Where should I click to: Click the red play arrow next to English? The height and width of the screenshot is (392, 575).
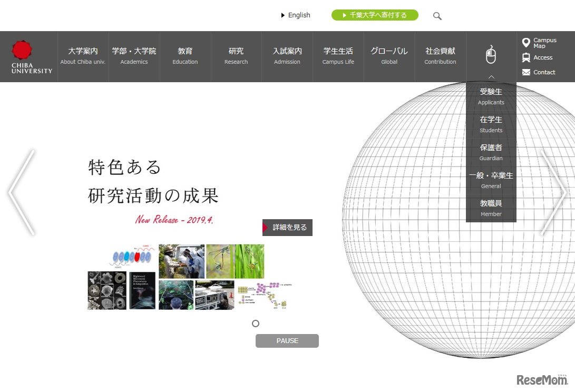283,15
